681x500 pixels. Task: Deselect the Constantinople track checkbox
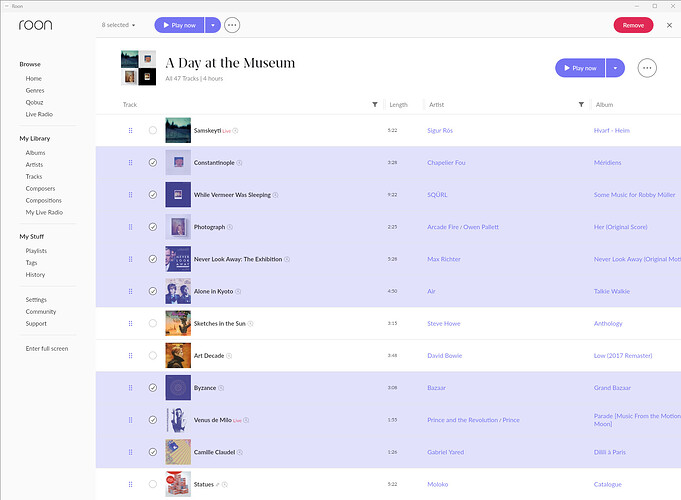coord(153,162)
